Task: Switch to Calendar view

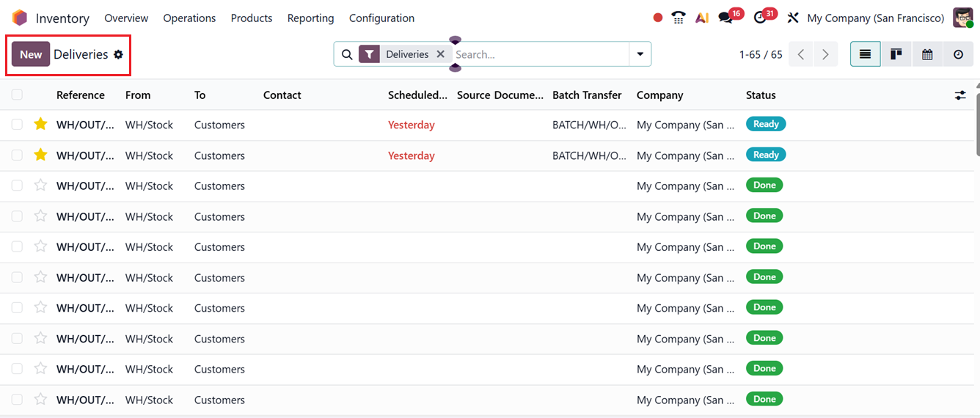Action: (927, 54)
